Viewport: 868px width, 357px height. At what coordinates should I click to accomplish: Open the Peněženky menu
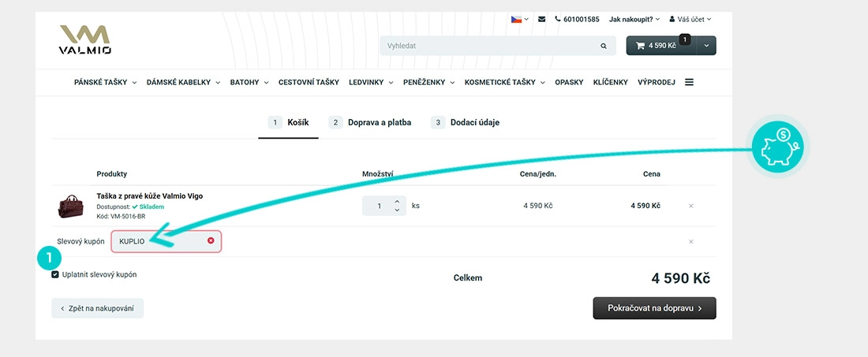[428, 82]
